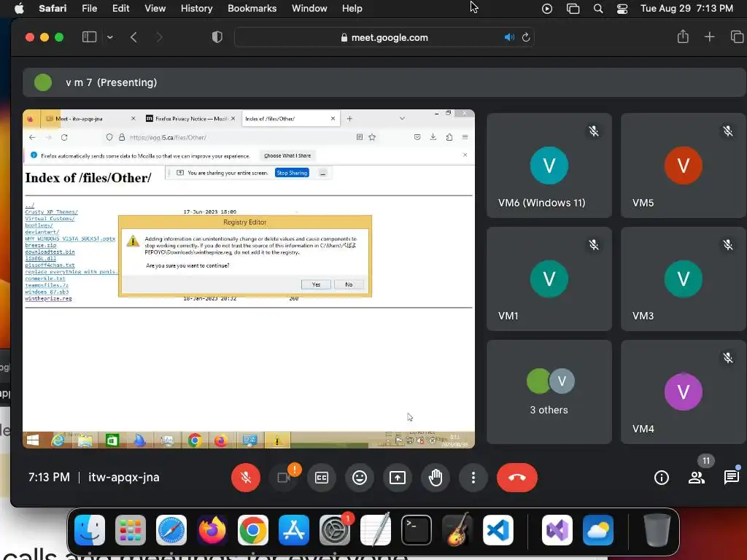Click the 3 others tile
Viewport: 747px width, 560px height.
(x=549, y=392)
